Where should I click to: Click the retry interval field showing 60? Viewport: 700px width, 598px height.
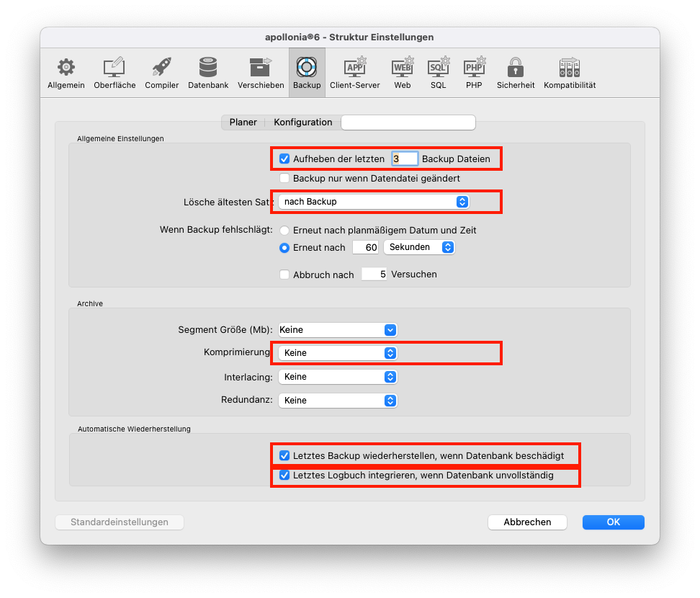(366, 247)
